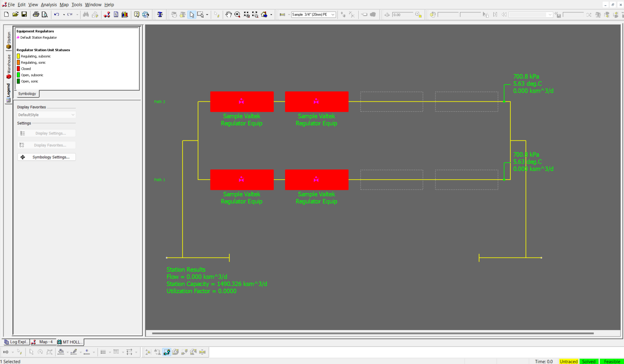Click the yellow Regulating, subsonic swatch
Image resolution: width=624 pixels, height=364 pixels.
pyautogui.click(x=18, y=56)
